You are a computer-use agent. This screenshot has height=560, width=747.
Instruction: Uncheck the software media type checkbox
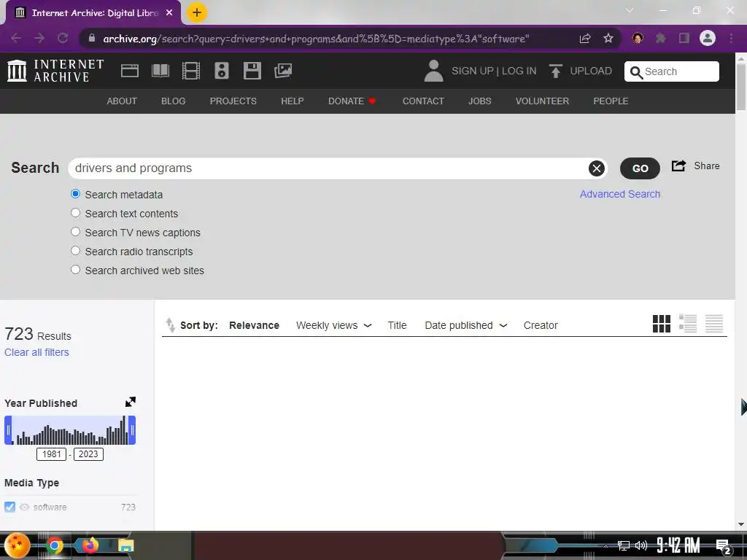click(9, 507)
